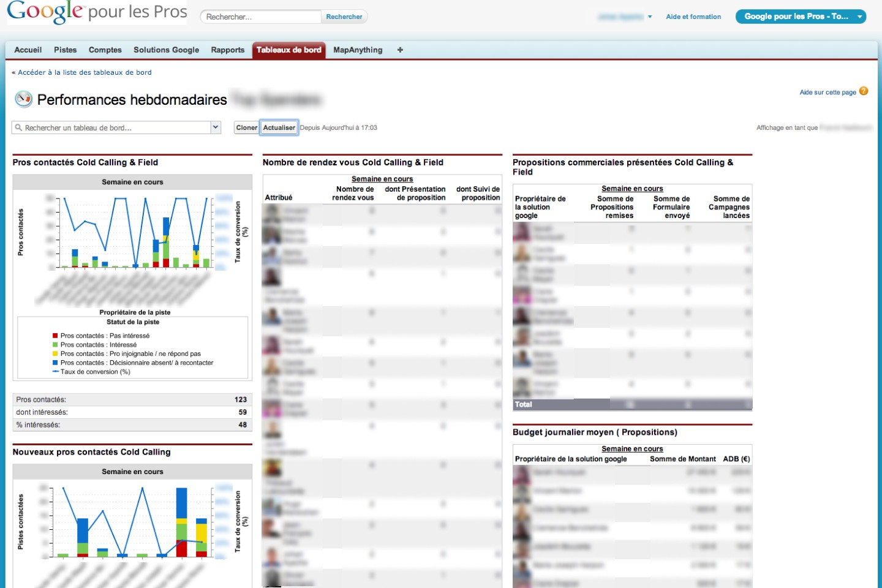This screenshot has width=882, height=588.
Task: Follow Accéder à la liste des tableaux de bord link
Action: click(x=85, y=72)
